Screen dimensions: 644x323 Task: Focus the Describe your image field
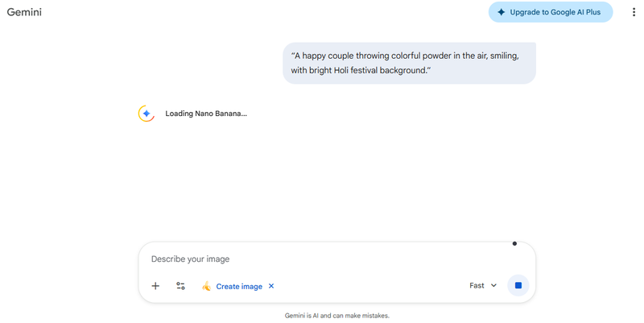[322, 259]
